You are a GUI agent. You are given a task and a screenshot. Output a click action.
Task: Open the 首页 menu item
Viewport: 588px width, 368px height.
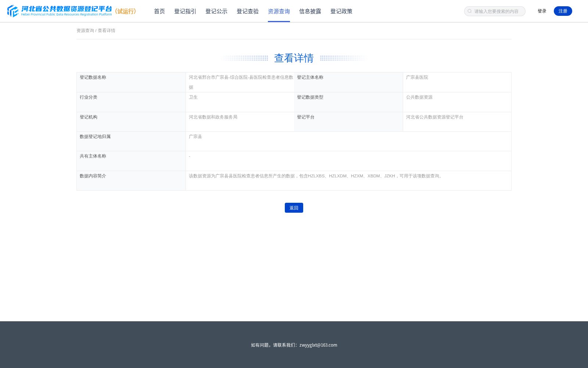click(x=159, y=11)
